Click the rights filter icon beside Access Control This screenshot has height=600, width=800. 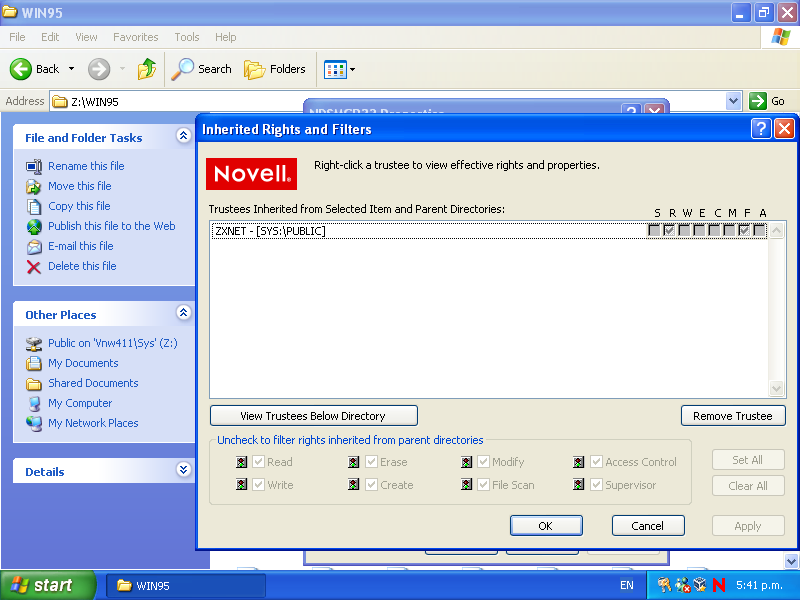coord(579,462)
